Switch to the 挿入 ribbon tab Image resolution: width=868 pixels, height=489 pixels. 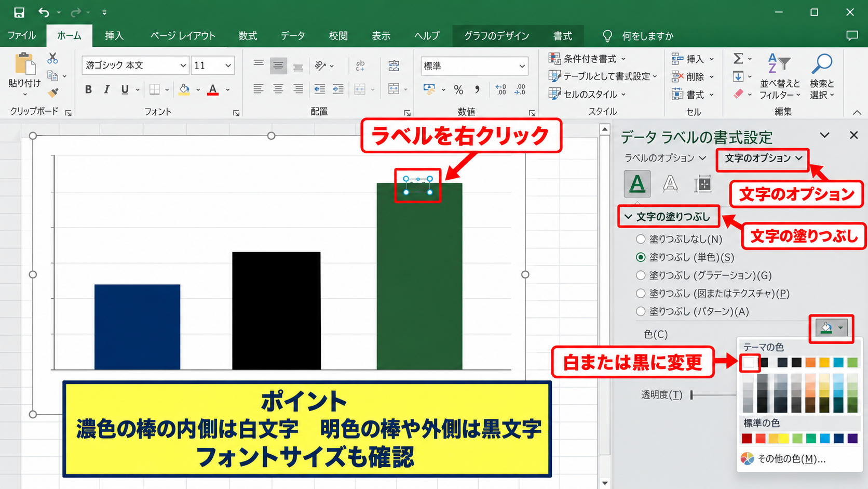coord(114,36)
